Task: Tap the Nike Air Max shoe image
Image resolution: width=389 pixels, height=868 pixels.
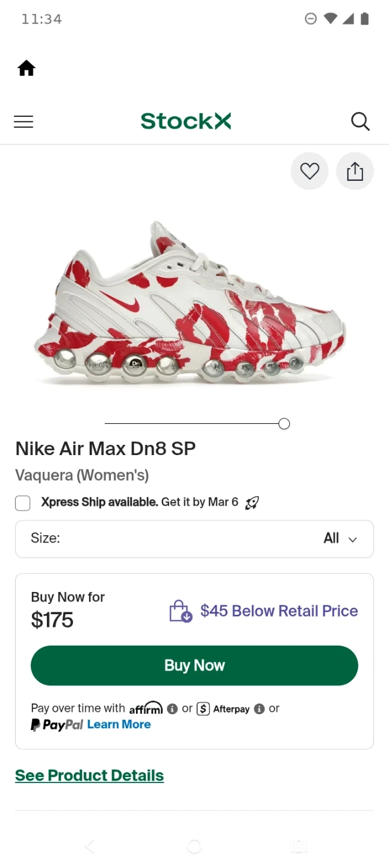Action: [x=190, y=301]
